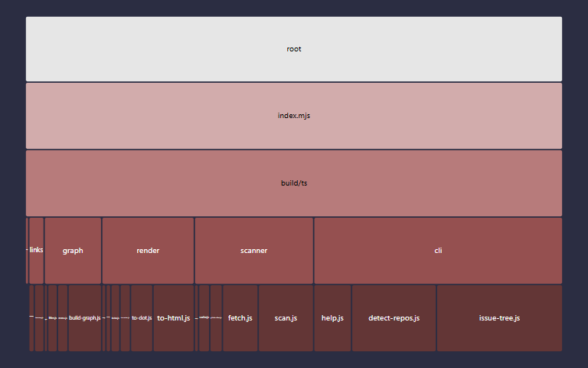This screenshot has width=588, height=368.
Task: Open the links folder block
Action: [x=37, y=251]
